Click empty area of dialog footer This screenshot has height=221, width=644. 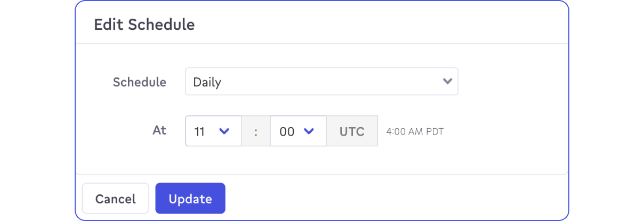click(x=395, y=198)
